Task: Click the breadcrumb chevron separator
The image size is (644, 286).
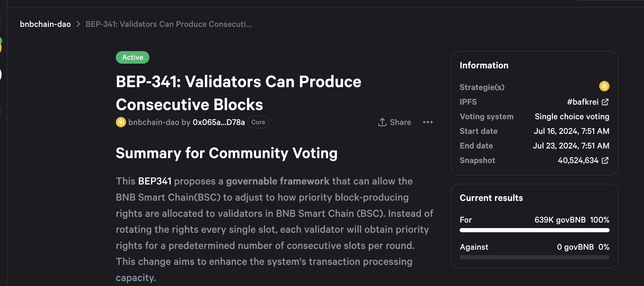Action: (78, 24)
